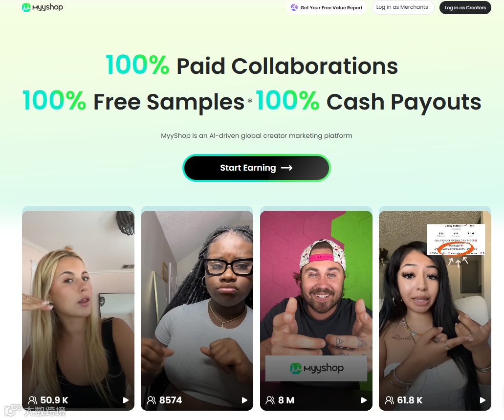Screen dimensions: 504x420
Task: Click the arrow on Start Earning
Action: pyautogui.click(x=287, y=168)
